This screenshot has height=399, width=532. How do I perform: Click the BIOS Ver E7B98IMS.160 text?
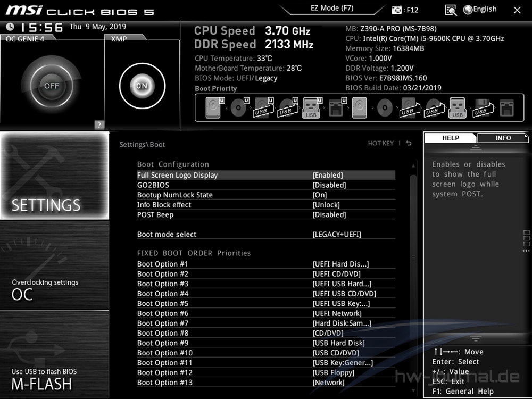(386, 78)
